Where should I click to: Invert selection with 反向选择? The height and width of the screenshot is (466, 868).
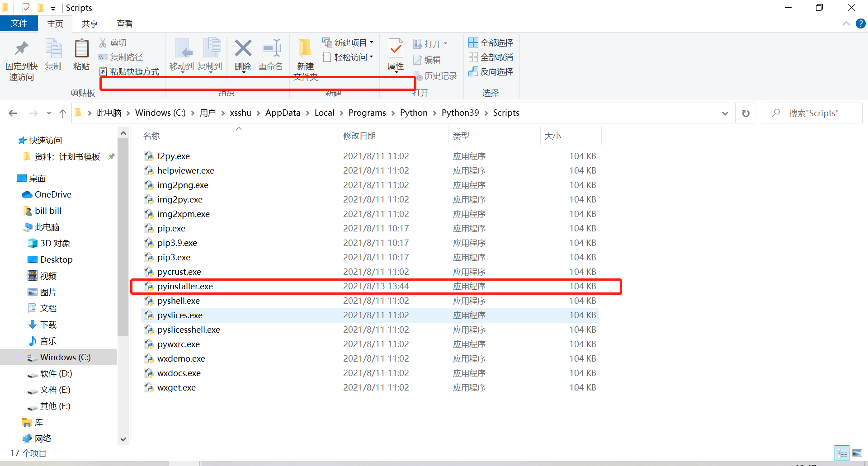(491, 71)
